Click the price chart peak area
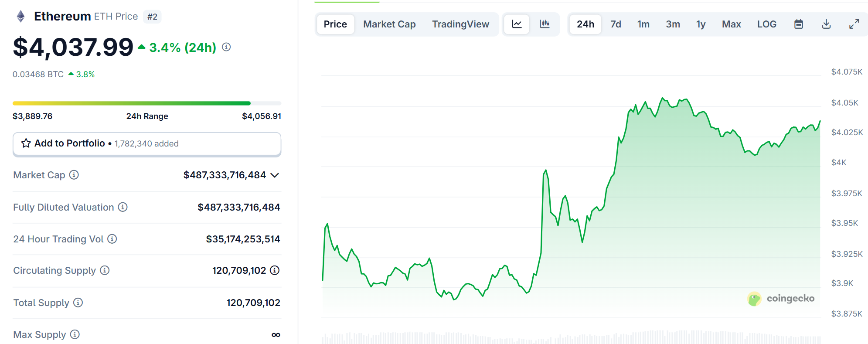868x344 pixels. [663, 99]
